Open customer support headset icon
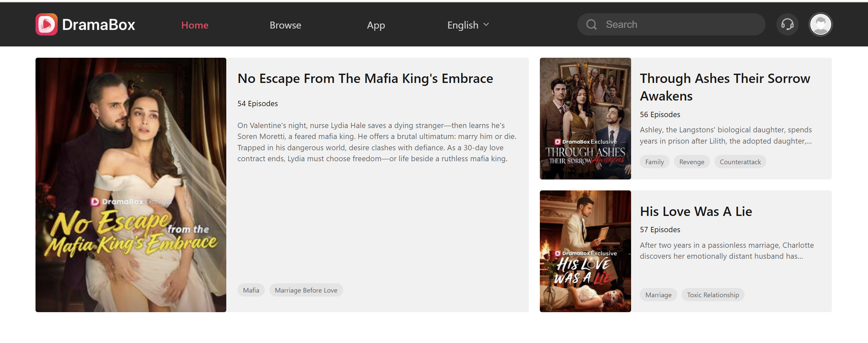The width and height of the screenshot is (868, 343). [787, 24]
